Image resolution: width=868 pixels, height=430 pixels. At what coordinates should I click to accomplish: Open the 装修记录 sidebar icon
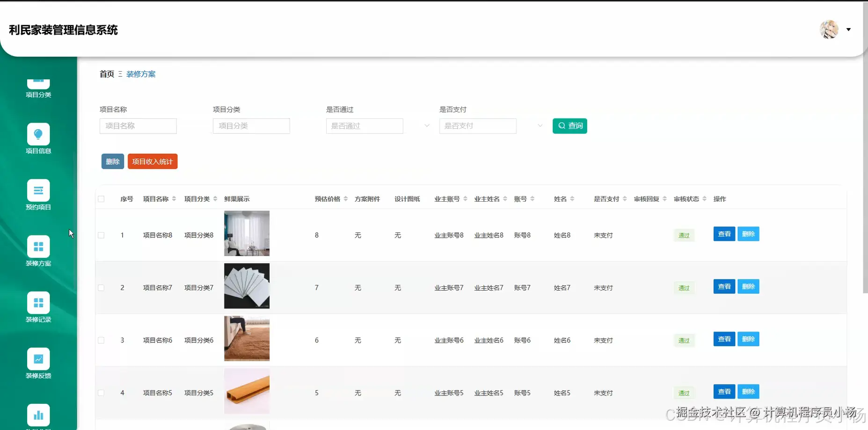point(38,303)
